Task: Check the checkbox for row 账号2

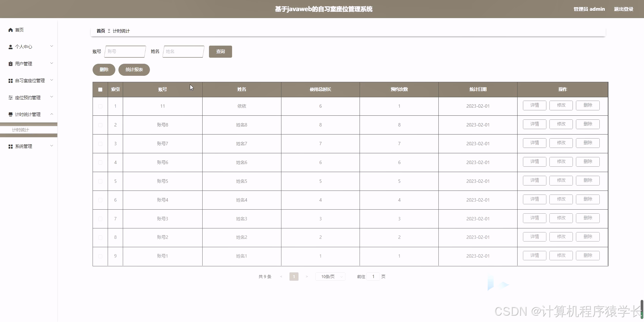Action: click(x=100, y=237)
